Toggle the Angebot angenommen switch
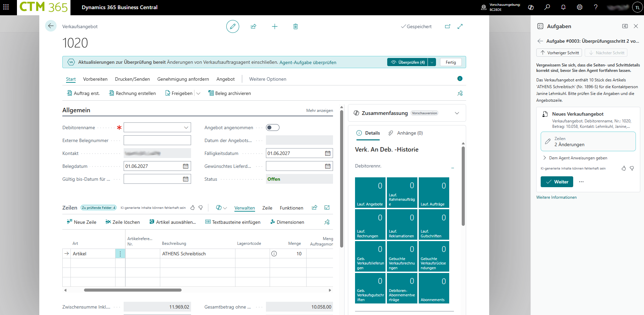644x315 pixels. click(x=272, y=127)
